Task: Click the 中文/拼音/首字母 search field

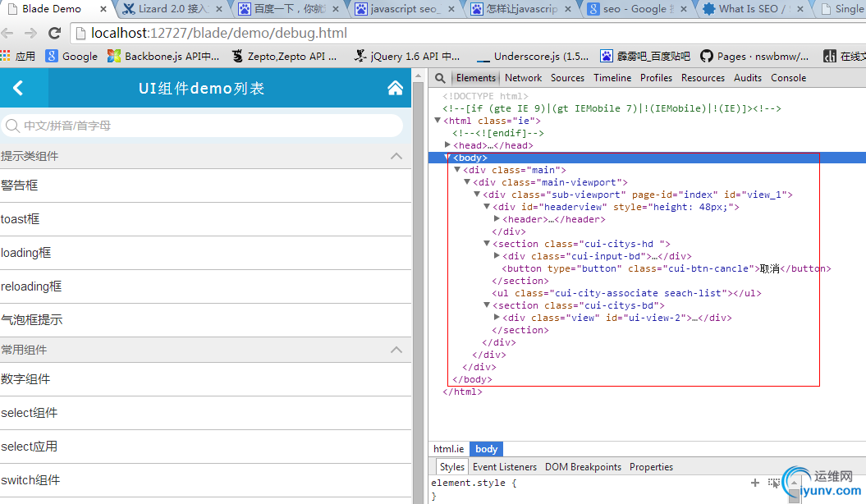Action: [205, 126]
